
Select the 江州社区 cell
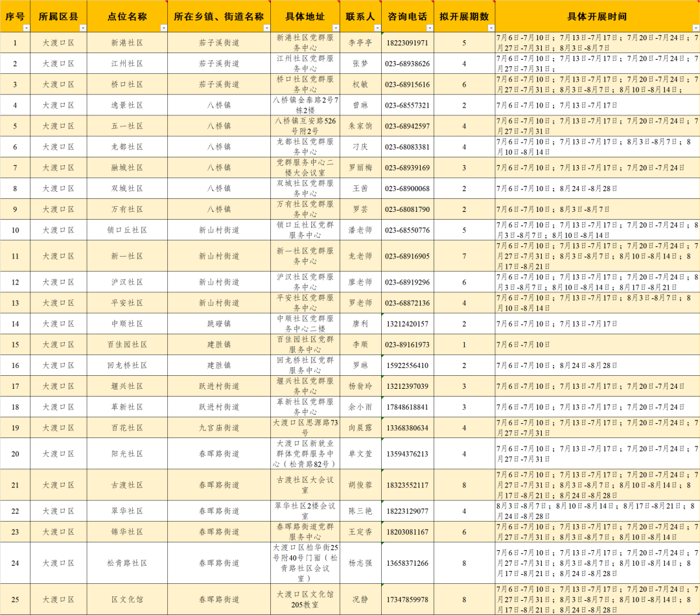pyautogui.click(x=127, y=64)
